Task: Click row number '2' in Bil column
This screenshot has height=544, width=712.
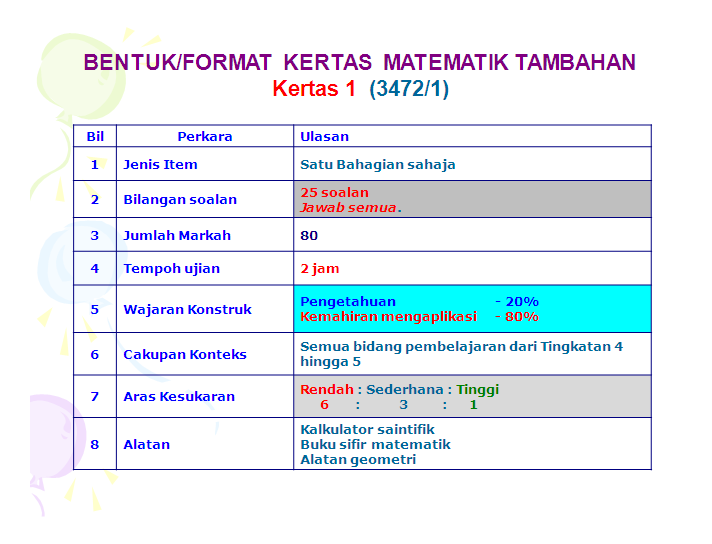Action: [x=94, y=199]
